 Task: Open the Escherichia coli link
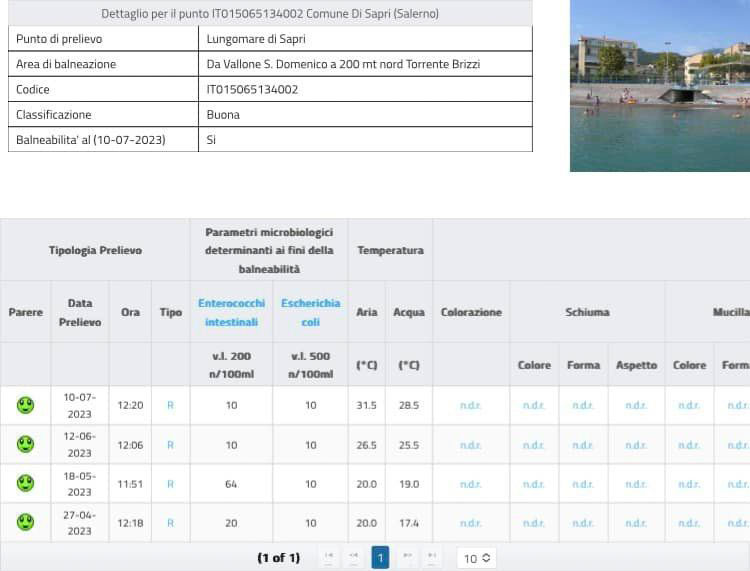[310, 312]
